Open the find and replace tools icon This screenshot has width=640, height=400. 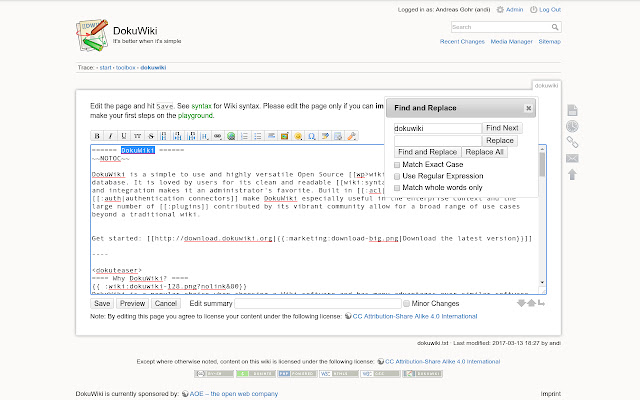coord(351,136)
